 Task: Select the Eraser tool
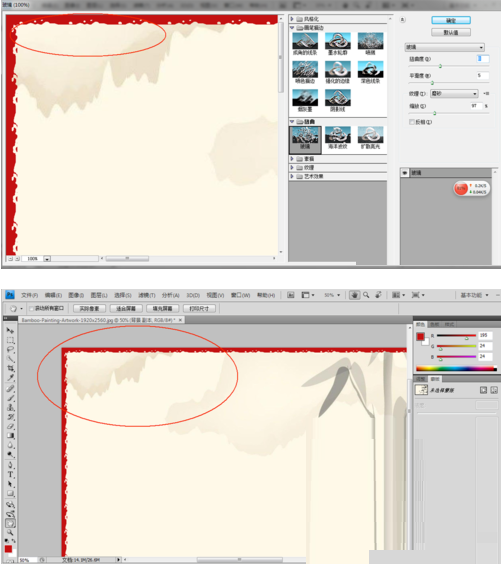(x=10, y=427)
